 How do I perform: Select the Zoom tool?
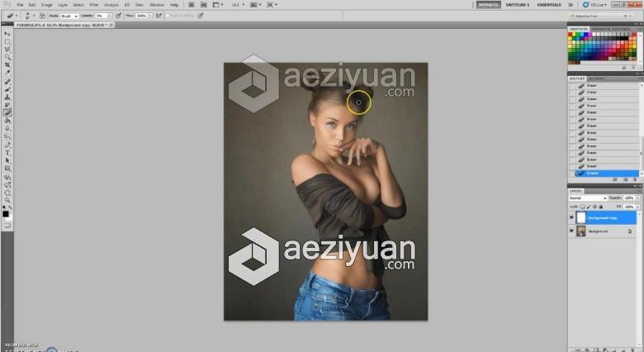(x=7, y=200)
